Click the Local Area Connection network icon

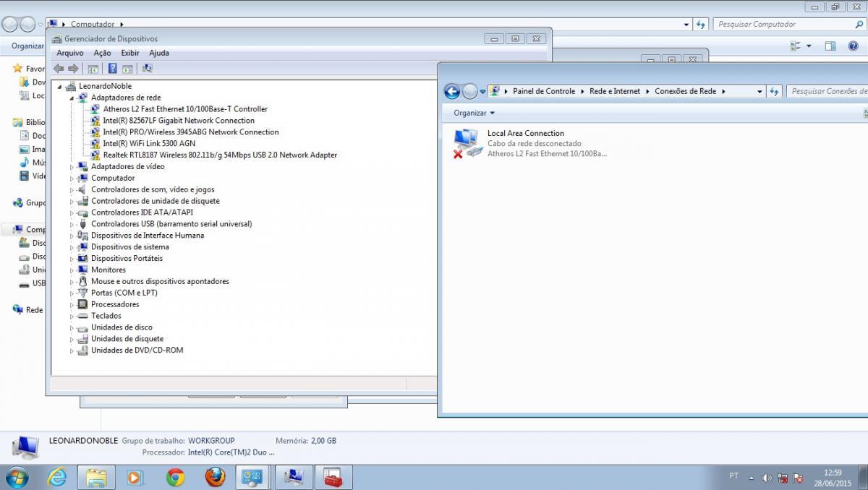coord(467,143)
